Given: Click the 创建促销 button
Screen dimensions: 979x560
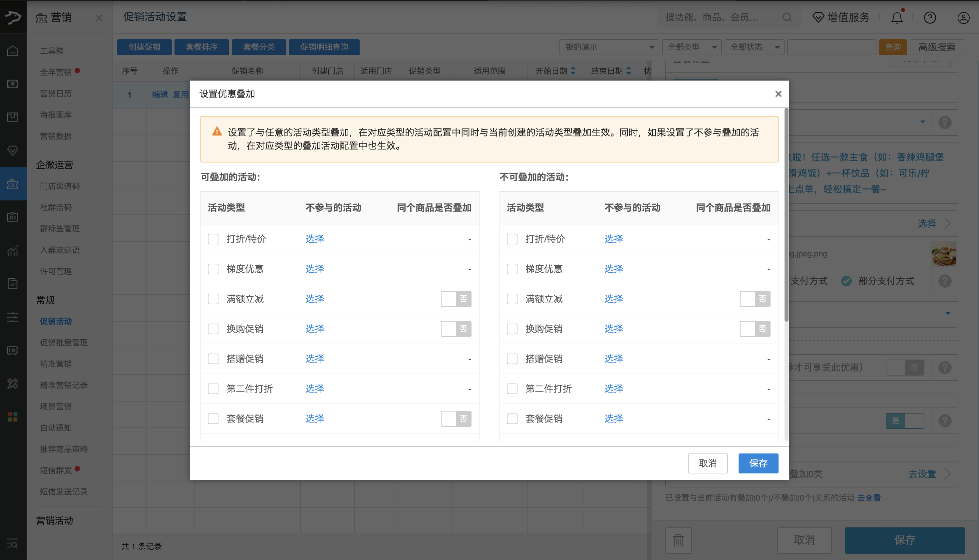Looking at the screenshot, I should [144, 47].
